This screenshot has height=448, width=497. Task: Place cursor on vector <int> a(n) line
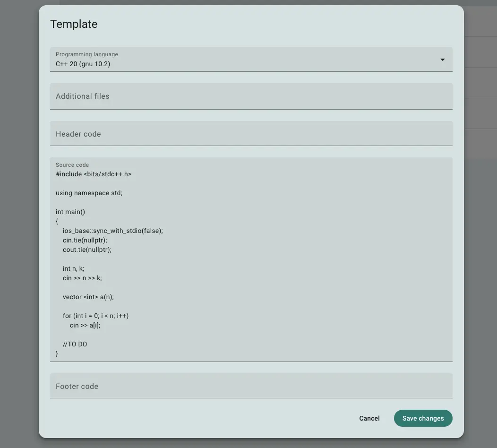point(88,297)
